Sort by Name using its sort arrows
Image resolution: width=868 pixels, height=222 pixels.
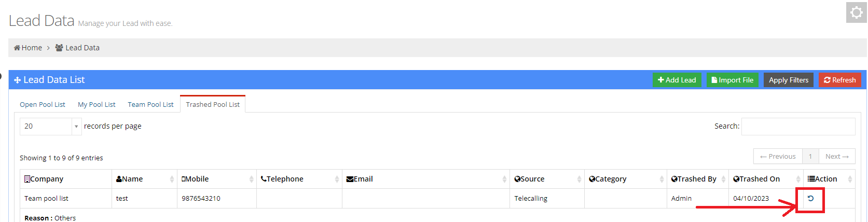point(172,179)
